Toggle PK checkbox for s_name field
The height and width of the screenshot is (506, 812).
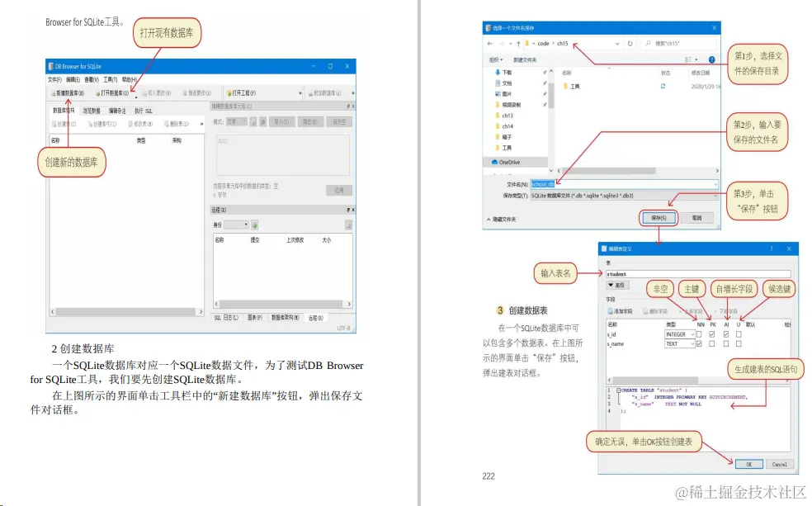(712, 344)
